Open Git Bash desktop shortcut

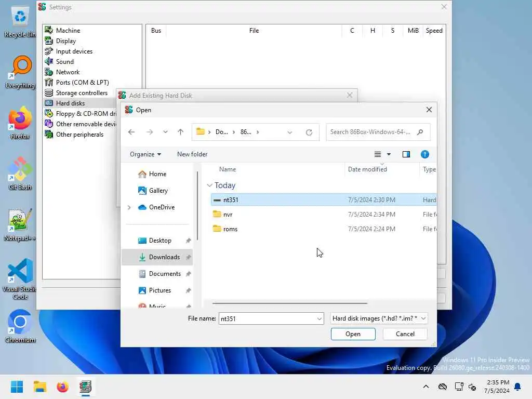(x=20, y=174)
